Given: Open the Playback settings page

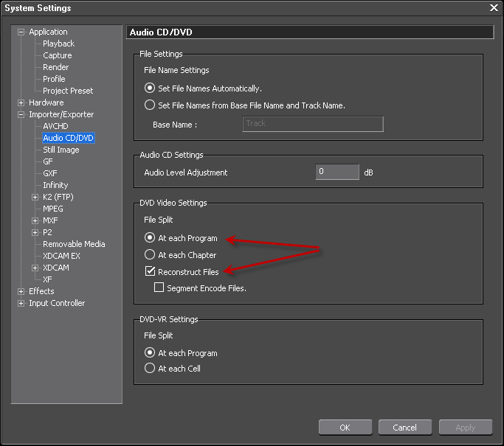Looking at the screenshot, I should click(58, 43).
